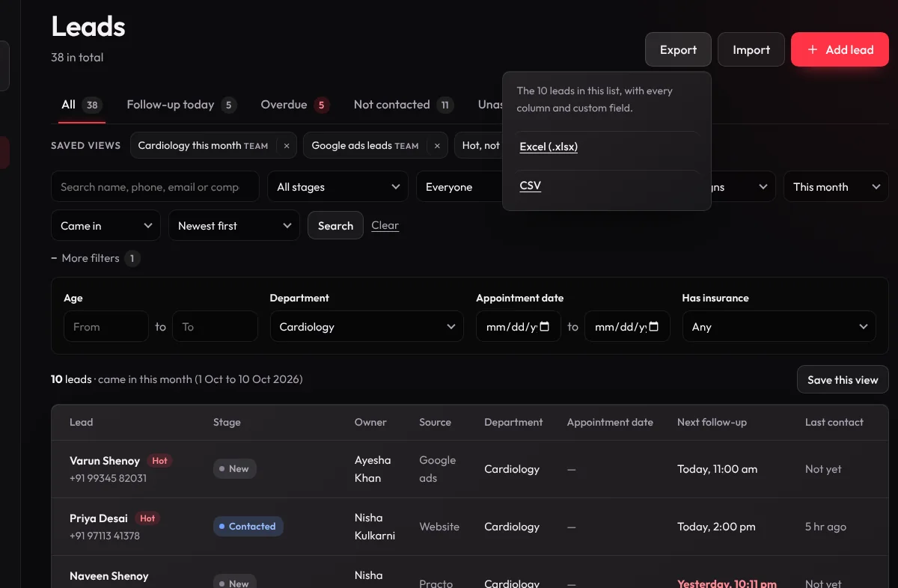Click the Stage column header
This screenshot has height=588, width=898.
(x=227, y=423)
